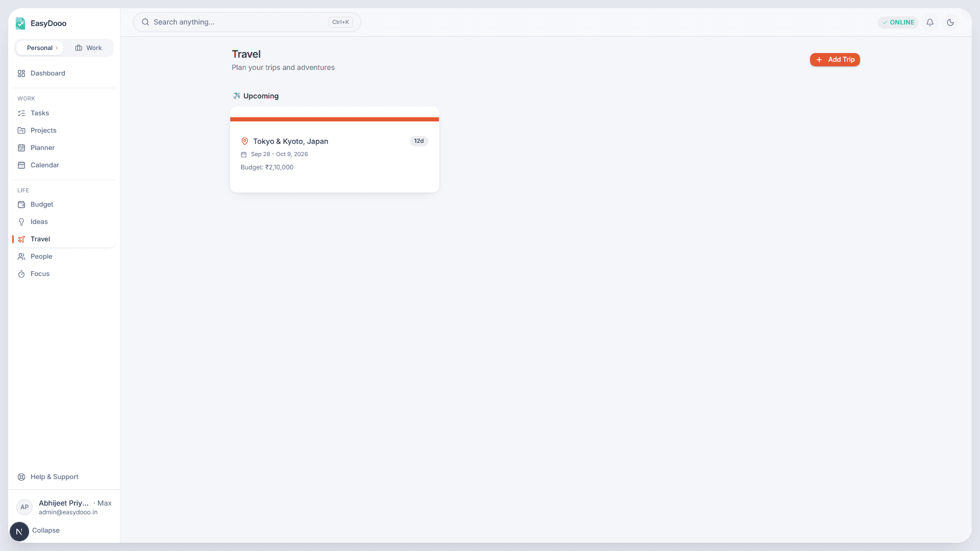Image resolution: width=980 pixels, height=551 pixels.
Task: Click the calendar icon beside trip dates
Action: tap(243, 155)
